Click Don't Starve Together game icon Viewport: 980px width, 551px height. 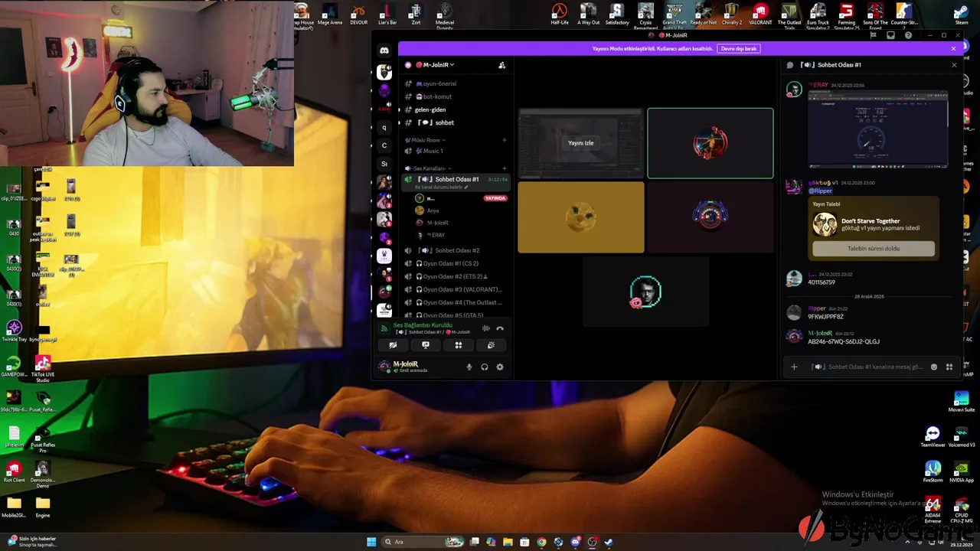pyautogui.click(x=825, y=224)
